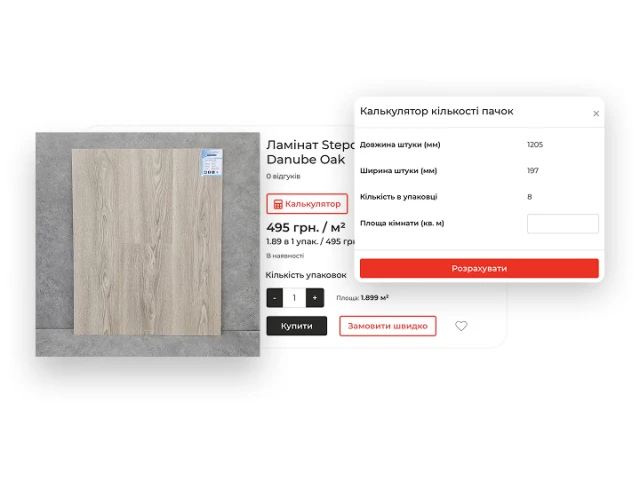Decrease package quantity with minus button
Viewport: 640px width, 480px height.
pos(275,298)
